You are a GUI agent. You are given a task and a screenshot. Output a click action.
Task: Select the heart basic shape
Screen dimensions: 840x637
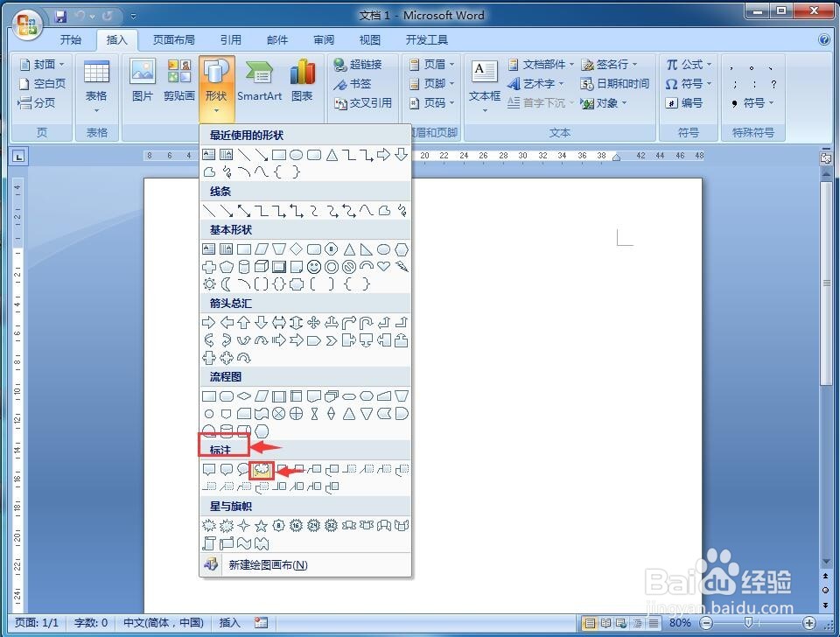(x=383, y=266)
